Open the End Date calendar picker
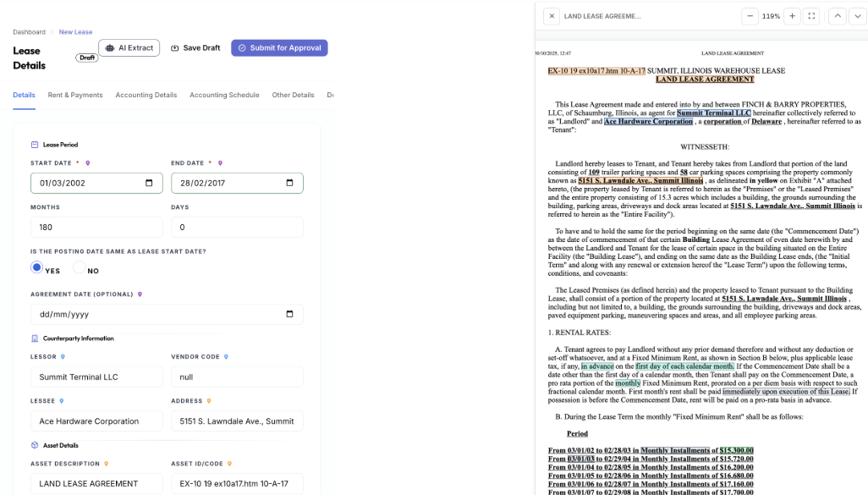Screen dimensions: 868x495 pyautogui.click(x=289, y=183)
